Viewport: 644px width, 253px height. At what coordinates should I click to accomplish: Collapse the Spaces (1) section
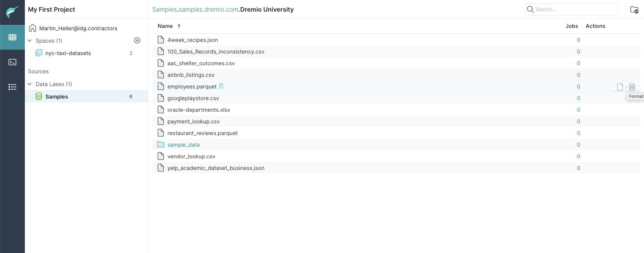[30, 40]
